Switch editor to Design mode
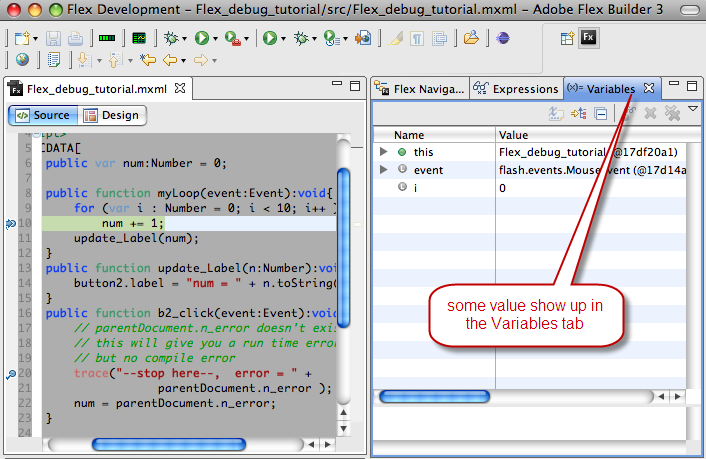 (x=111, y=115)
